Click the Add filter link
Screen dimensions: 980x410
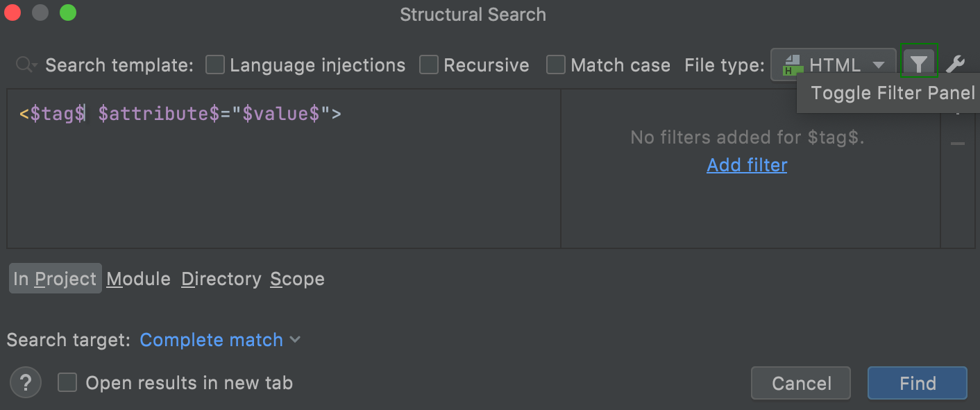[x=747, y=165]
